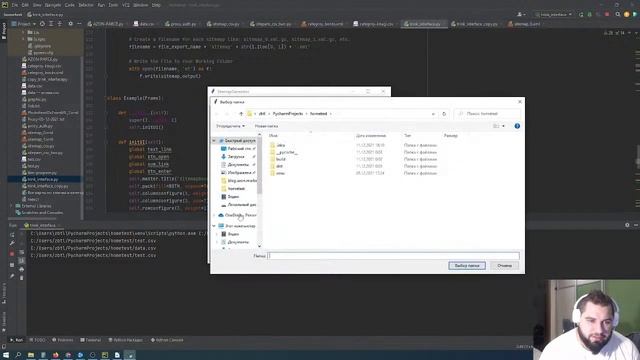The width and height of the screenshot is (640, 360).
Task: Click the search box in folder dialog
Action: coord(487,114)
